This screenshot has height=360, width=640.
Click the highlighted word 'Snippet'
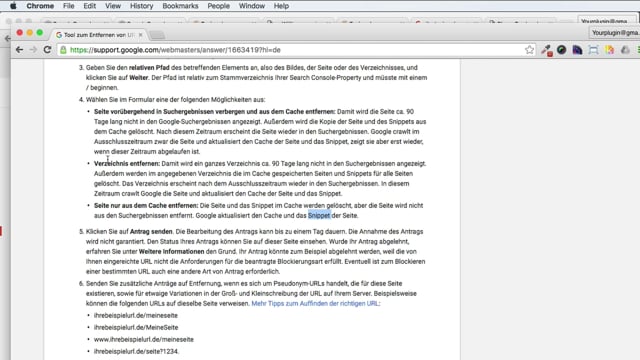click(319, 216)
